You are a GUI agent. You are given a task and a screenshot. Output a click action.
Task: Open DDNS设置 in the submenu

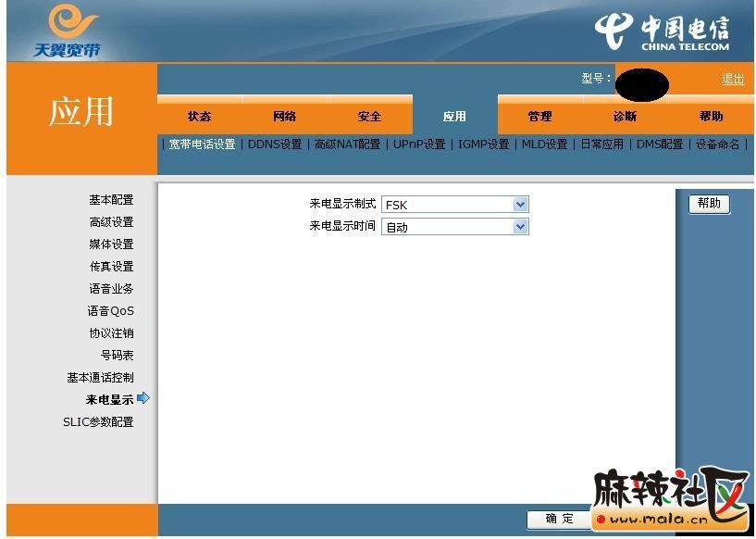[x=275, y=144]
